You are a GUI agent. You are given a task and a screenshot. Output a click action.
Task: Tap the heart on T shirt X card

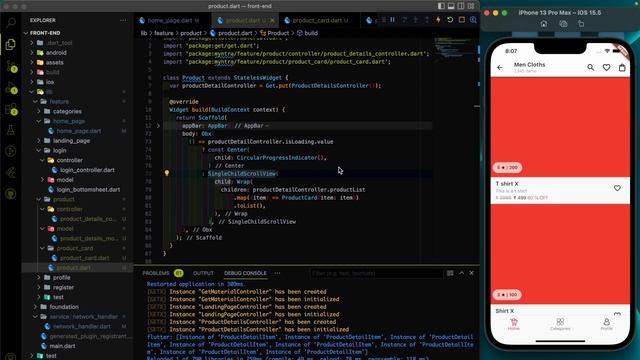tap(617, 188)
